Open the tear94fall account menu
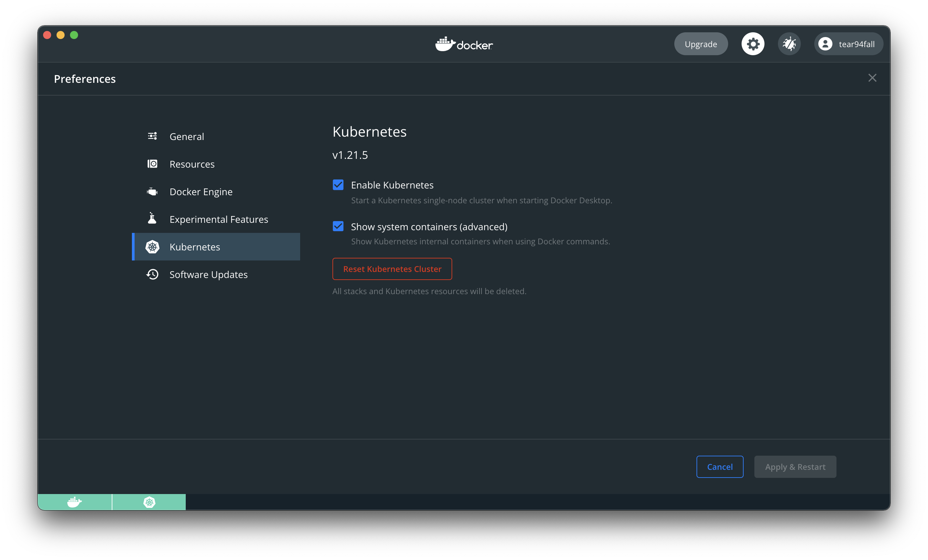 coord(856,44)
